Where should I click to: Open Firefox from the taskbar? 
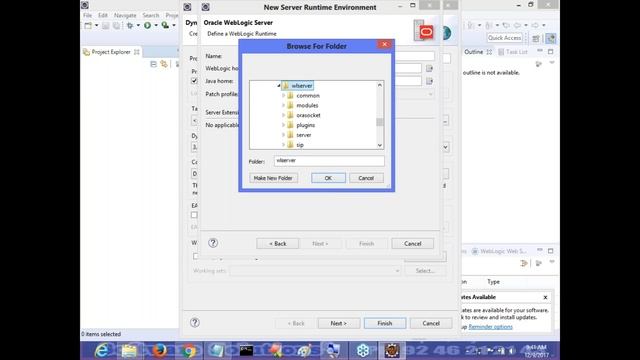tap(159, 351)
